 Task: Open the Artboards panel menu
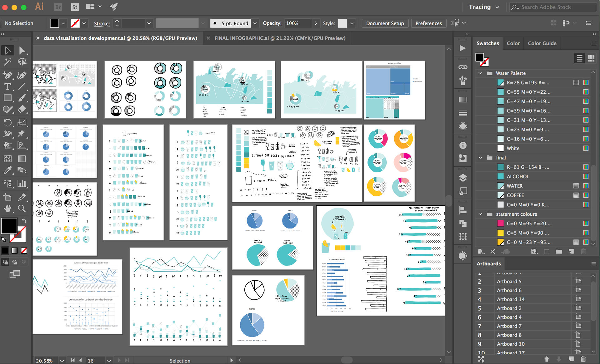[x=594, y=264]
